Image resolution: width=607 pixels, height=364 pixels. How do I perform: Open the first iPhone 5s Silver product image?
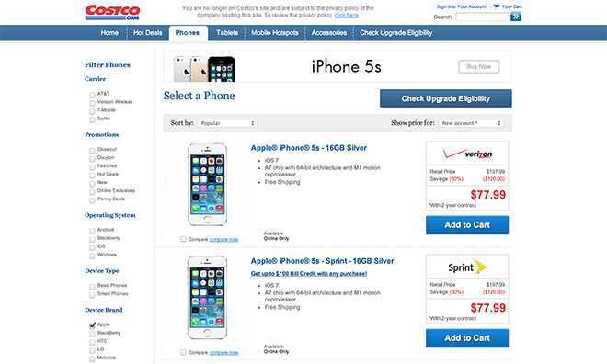207,185
